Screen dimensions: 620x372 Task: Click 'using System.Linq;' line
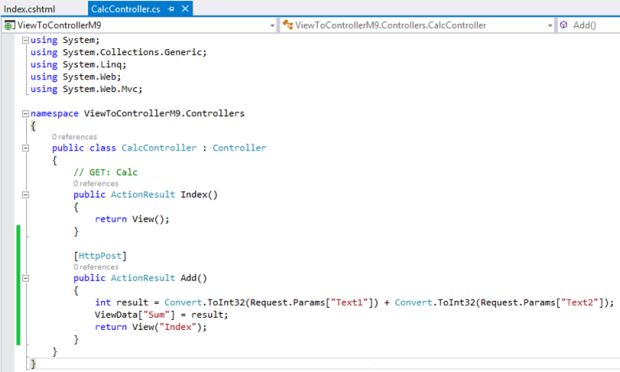point(78,64)
